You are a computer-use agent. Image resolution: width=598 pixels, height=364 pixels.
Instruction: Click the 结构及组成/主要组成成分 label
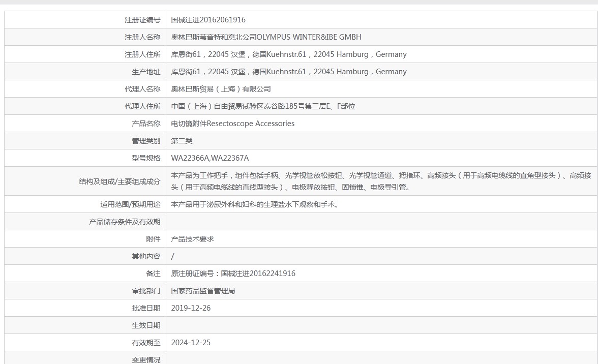click(x=119, y=181)
